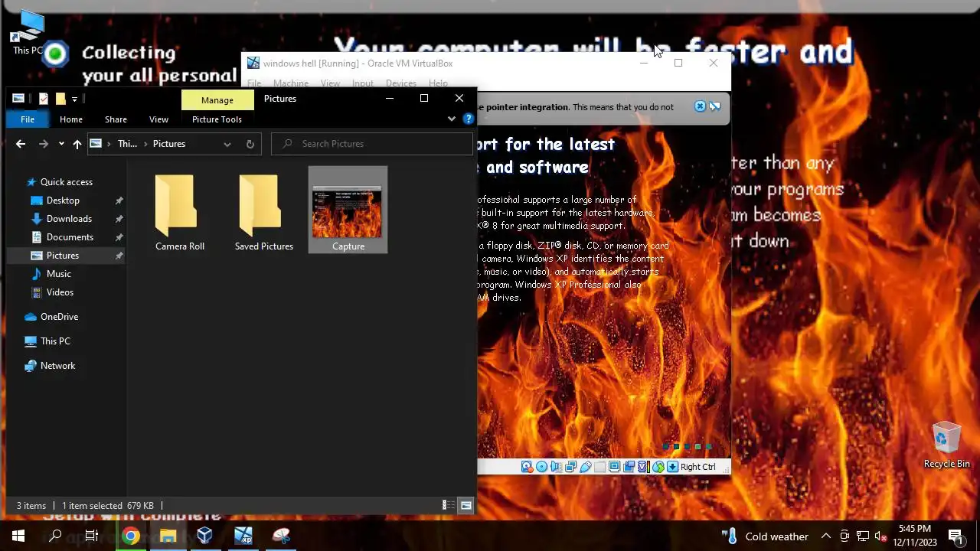Screen dimensions: 980x551
Task: Open the Windows Start menu
Action: click(18, 536)
